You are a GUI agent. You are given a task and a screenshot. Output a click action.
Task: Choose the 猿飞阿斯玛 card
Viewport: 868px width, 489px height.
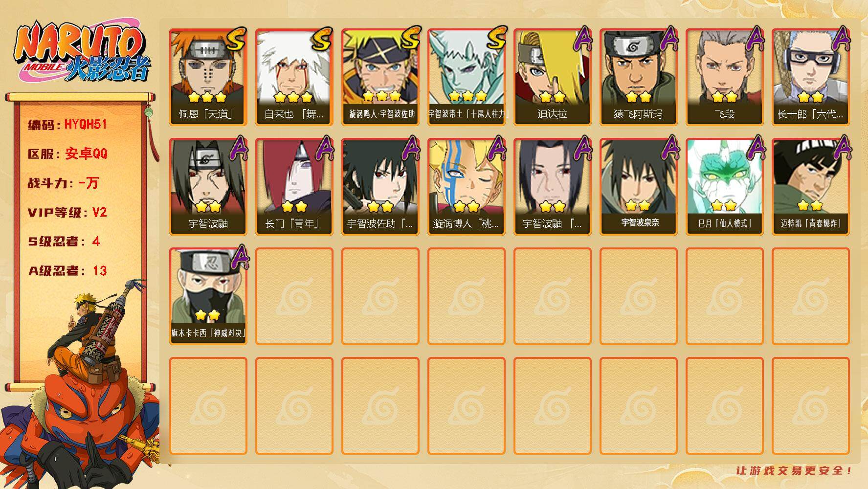tap(638, 77)
